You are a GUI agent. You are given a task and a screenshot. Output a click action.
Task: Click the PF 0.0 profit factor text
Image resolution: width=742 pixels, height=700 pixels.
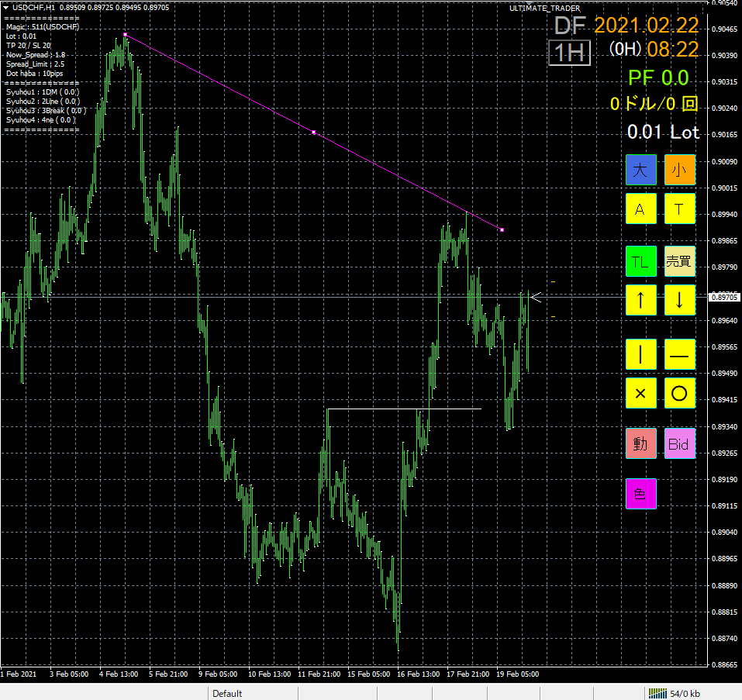tap(658, 78)
